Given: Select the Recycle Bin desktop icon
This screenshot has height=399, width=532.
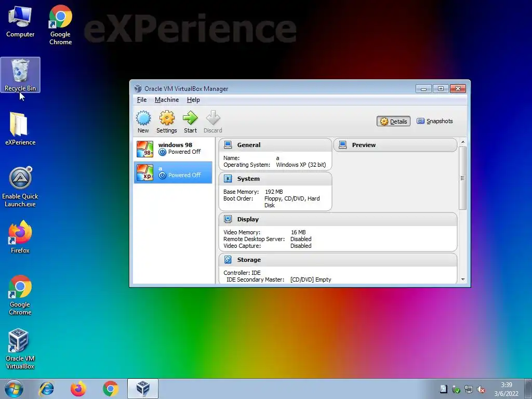Looking at the screenshot, I should [20, 75].
